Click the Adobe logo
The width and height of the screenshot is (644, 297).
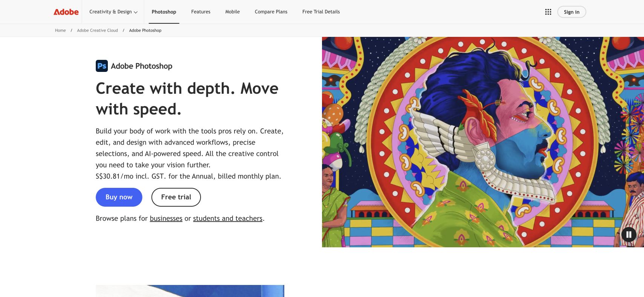66,12
